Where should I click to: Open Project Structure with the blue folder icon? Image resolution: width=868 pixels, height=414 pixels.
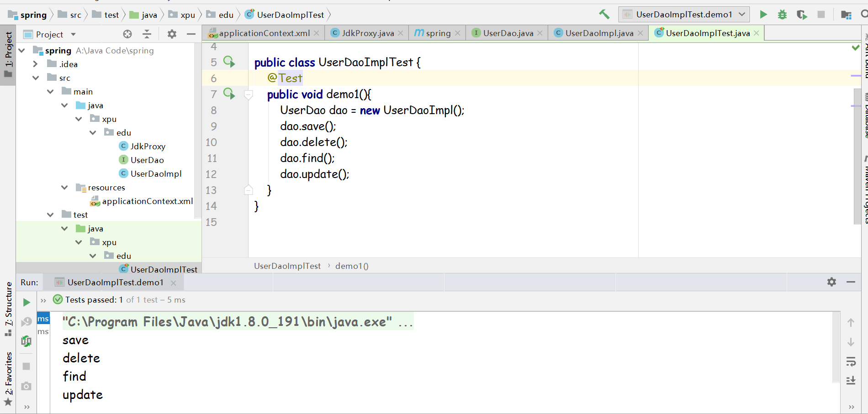click(x=846, y=14)
